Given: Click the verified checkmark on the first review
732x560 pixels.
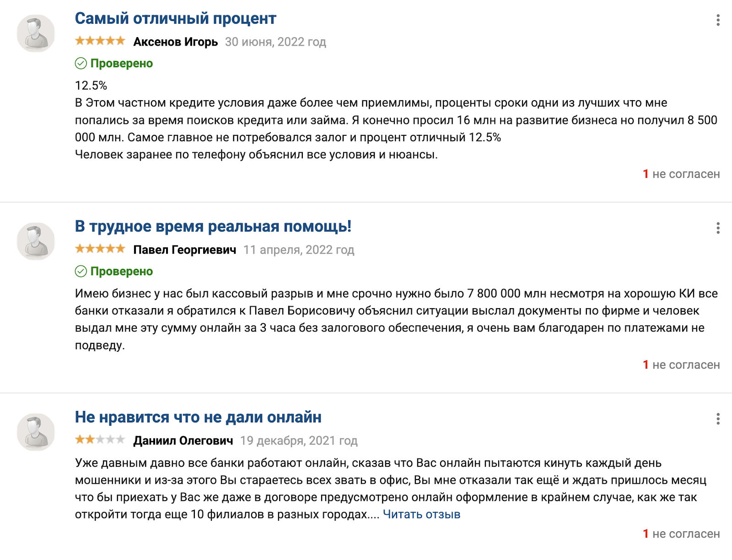Looking at the screenshot, I should point(81,64).
